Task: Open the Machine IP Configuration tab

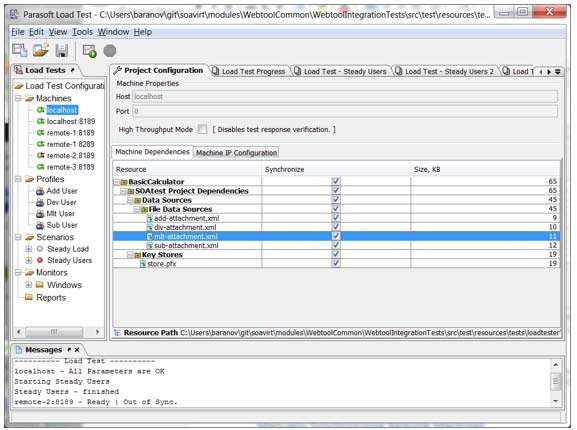Action: (236, 153)
